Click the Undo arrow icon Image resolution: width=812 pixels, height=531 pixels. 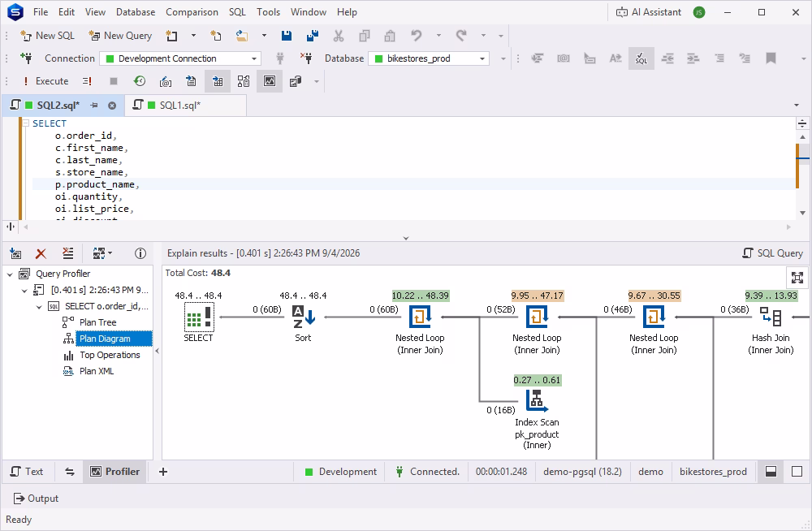(417, 35)
